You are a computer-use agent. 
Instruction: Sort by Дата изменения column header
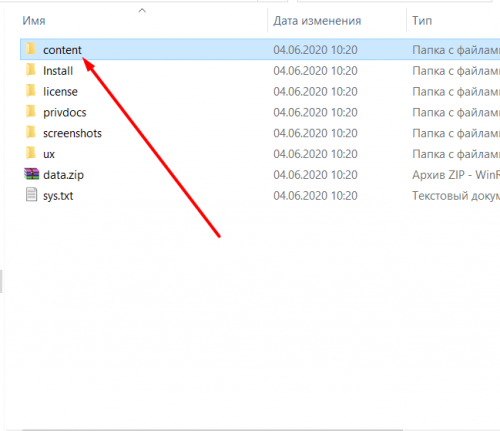317,21
